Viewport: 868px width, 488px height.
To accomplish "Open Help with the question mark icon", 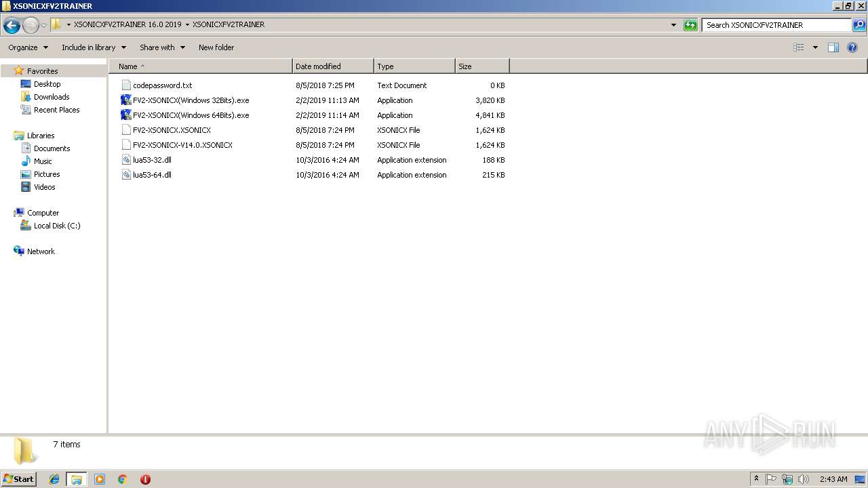I will 852,47.
